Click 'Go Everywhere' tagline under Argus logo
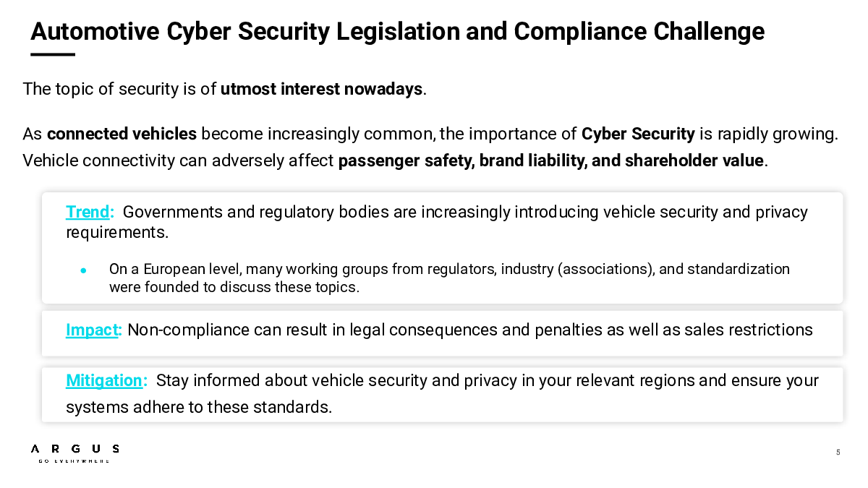 [74, 461]
